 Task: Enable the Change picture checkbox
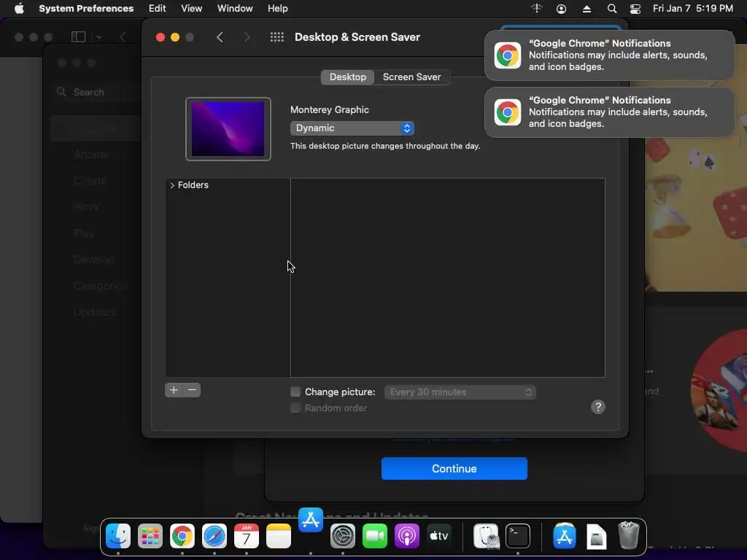point(295,392)
